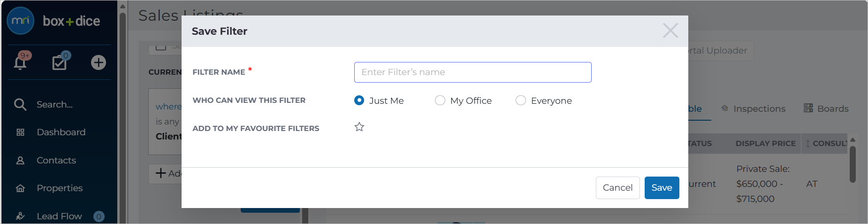The height and width of the screenshot is (224, 868).
Task: Click the Portal Uploader button behind dialog
Action: (x=720, y=50)
